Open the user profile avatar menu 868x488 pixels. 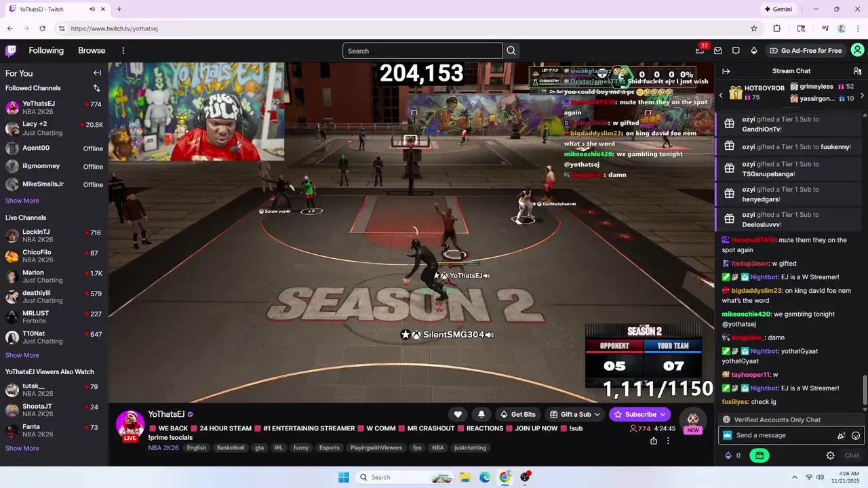coord(857,50)
